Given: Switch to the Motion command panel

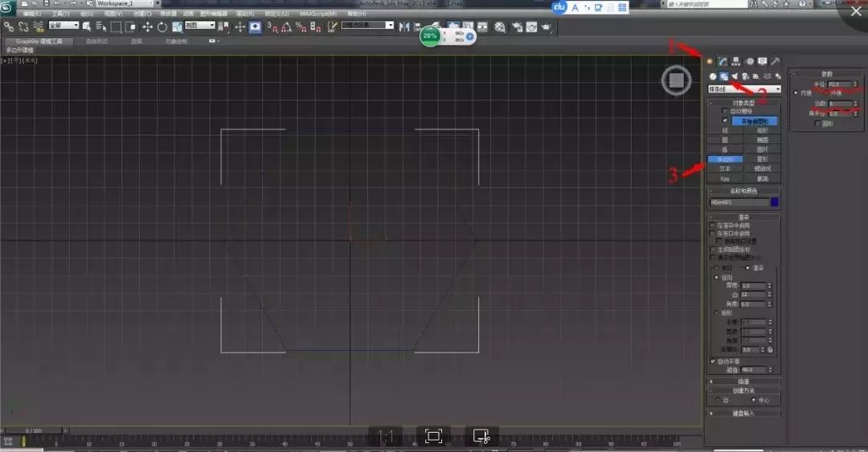Looking at the screenshot, I should pyautogui.click(x=750, y=61).
